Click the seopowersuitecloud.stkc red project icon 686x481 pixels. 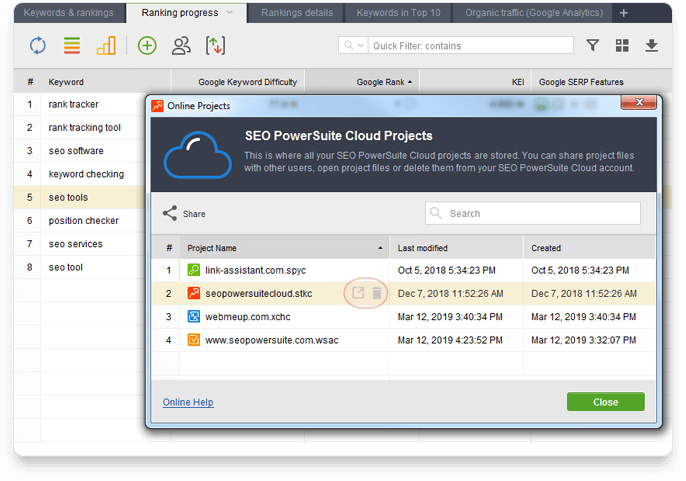tap(194, 293)
